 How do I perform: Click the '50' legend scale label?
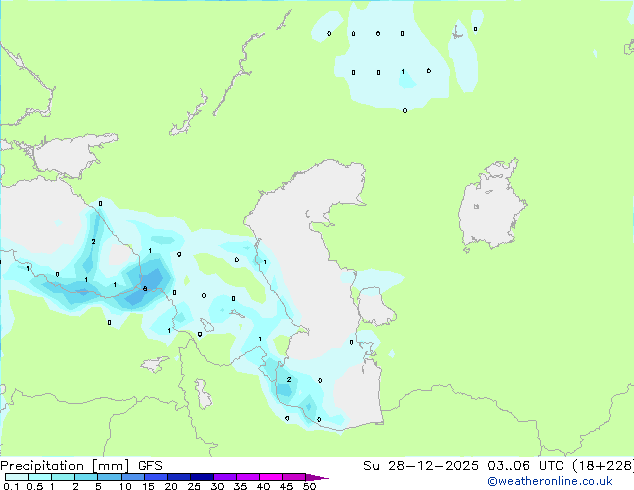[309, 486]
